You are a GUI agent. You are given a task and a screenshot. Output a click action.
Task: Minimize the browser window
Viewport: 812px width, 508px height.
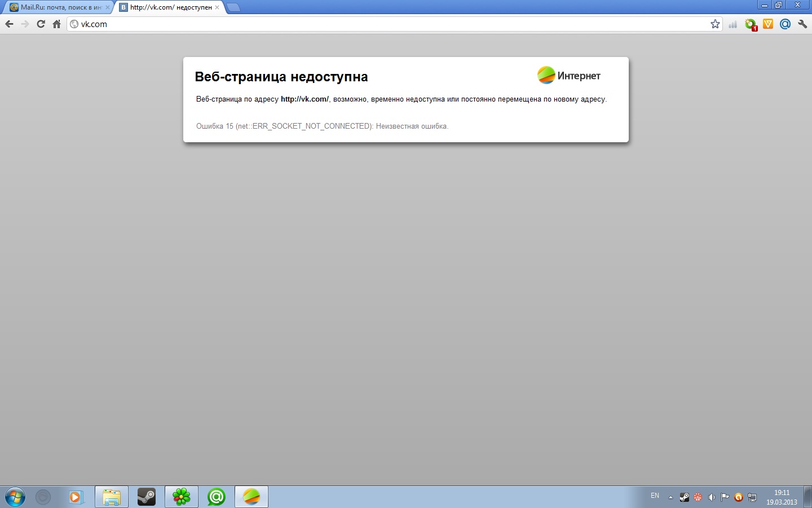(765, 5)
